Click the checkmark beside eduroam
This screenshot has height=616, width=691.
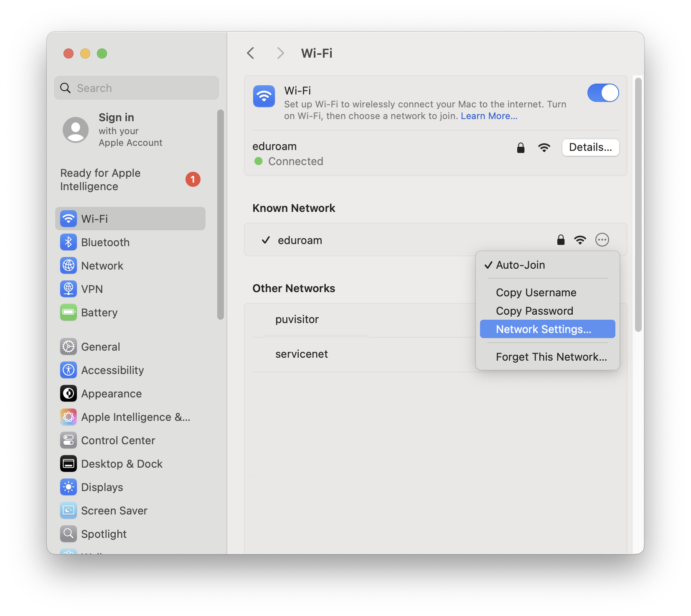266,240
